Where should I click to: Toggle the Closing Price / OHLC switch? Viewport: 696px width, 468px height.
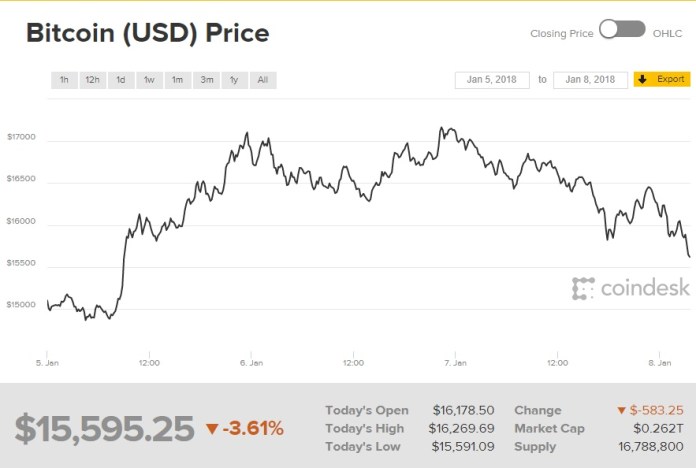click(622, 29)
